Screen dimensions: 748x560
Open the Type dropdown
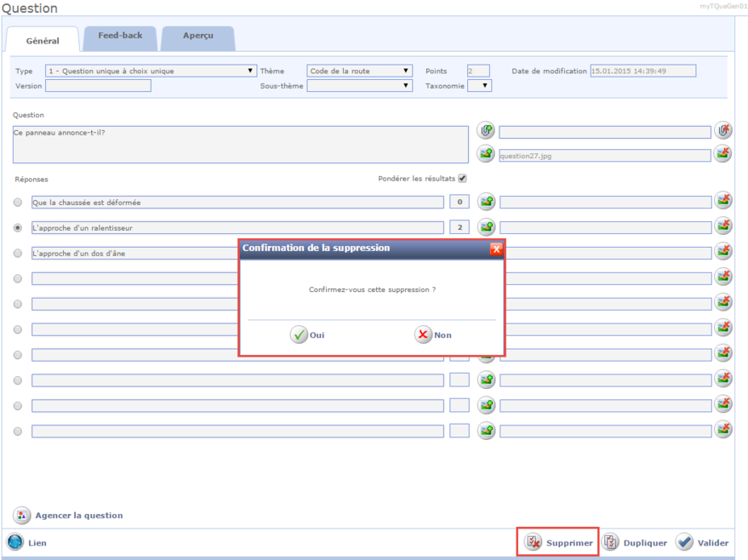coord(150,71)
